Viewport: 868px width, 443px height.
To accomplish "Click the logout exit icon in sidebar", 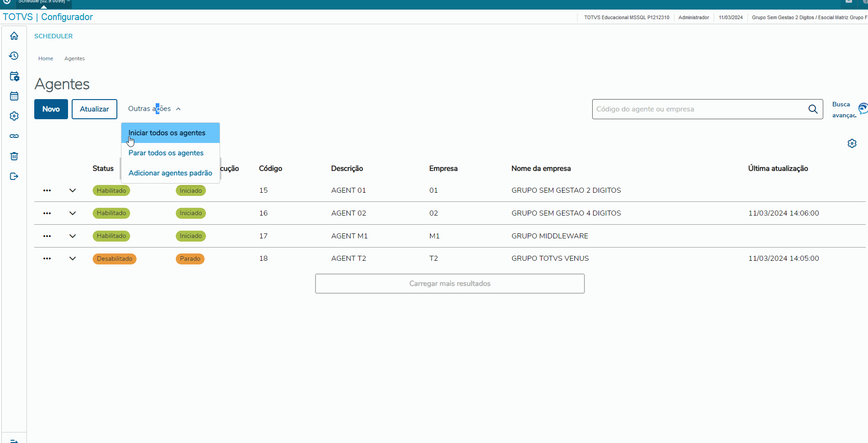I will 14,176.
